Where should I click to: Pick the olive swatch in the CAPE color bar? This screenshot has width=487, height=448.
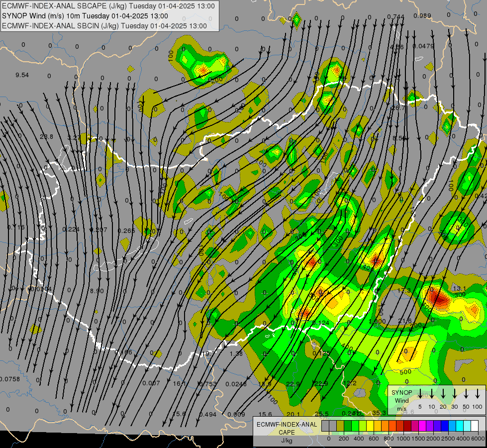tap(340, 426)
